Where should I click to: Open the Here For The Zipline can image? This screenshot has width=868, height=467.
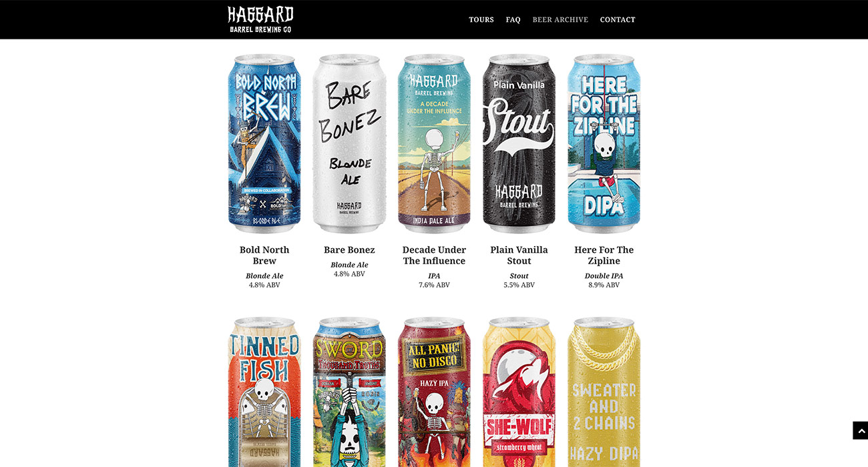(604, 143)
